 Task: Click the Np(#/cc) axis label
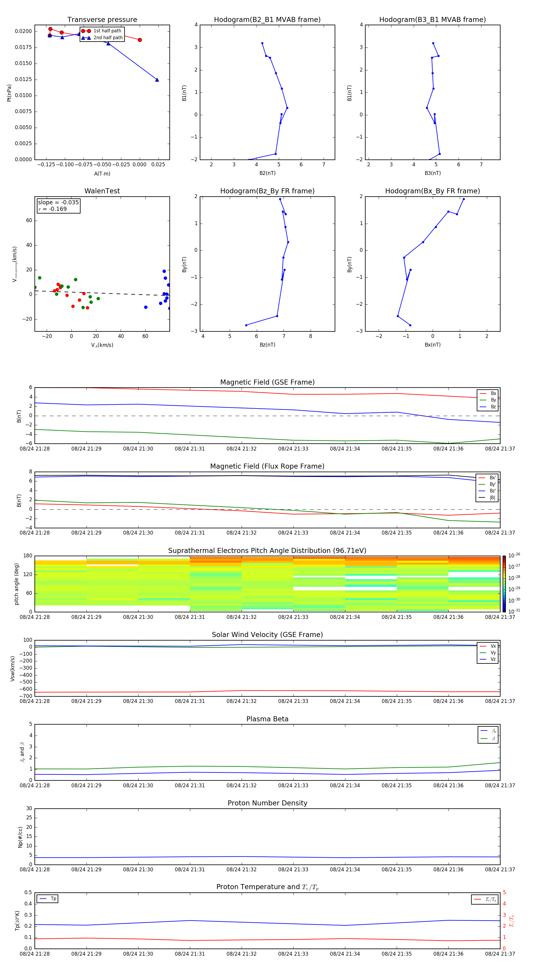click(20, 837)
